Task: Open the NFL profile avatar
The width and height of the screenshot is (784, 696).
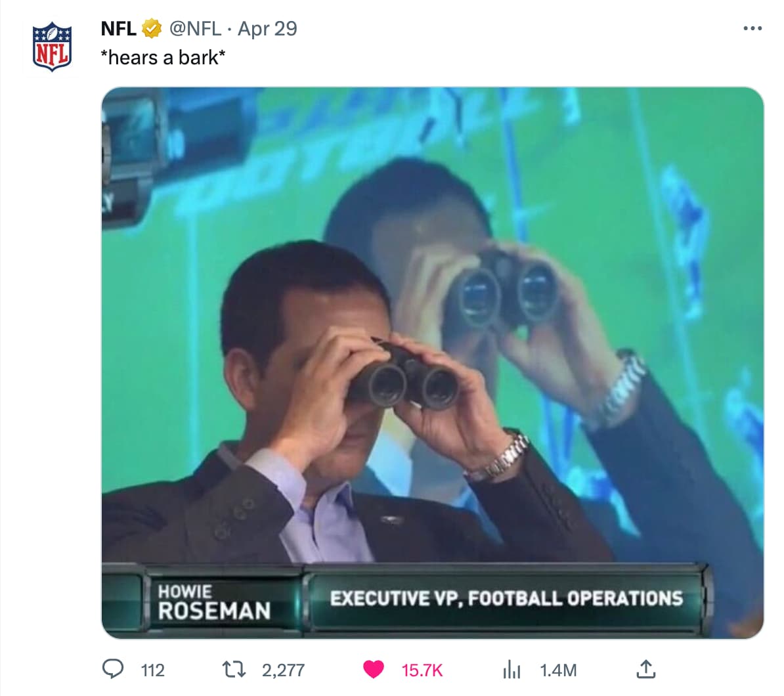Action: pyautogui.click(x=52, y=47)
